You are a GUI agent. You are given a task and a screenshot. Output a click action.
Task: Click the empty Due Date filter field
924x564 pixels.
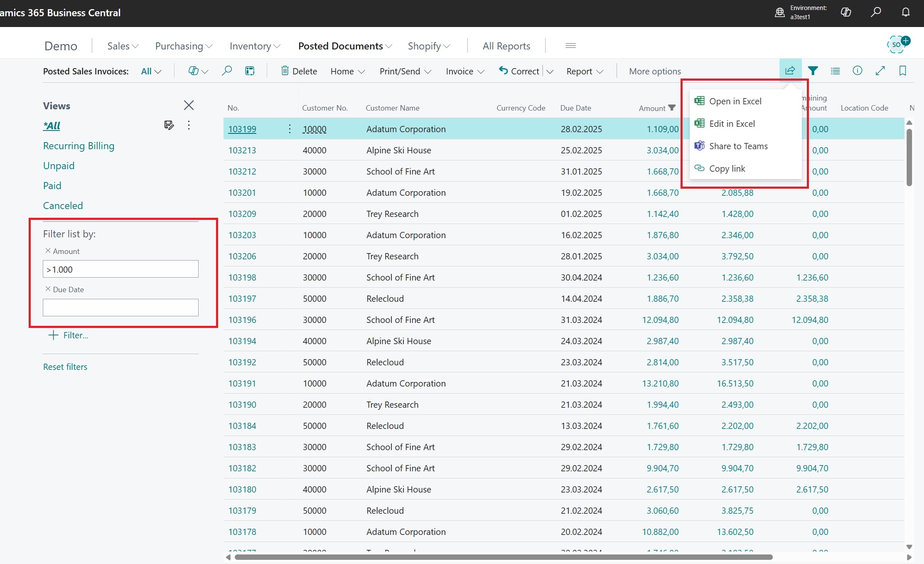(x=120, y=307)
